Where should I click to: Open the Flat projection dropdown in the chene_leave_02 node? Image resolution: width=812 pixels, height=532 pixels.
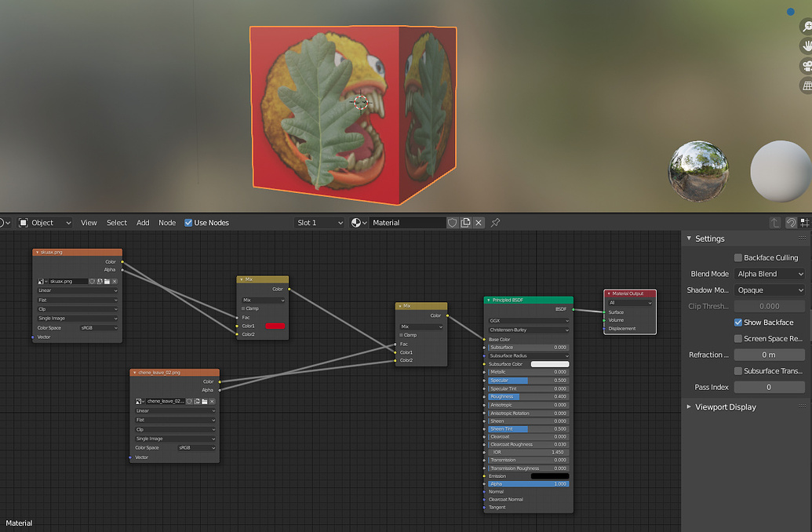[x=175, y=420]
